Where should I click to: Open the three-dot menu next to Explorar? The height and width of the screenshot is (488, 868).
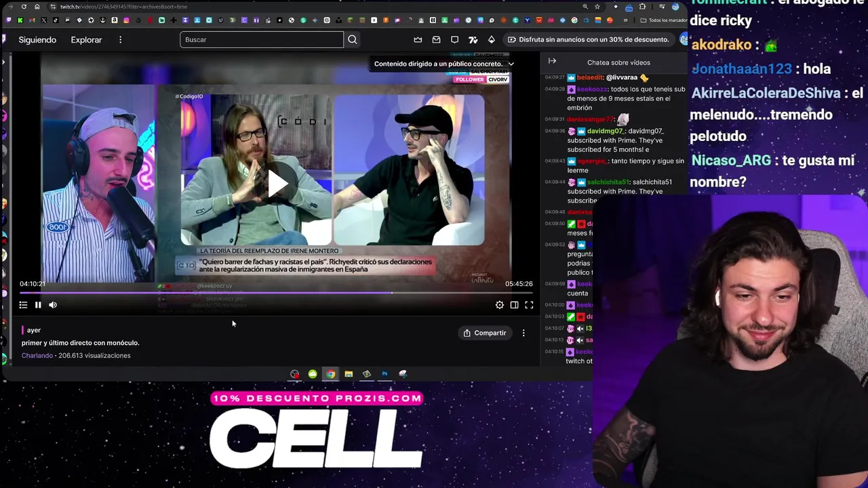pyautogui.click(x=120, y=40)
